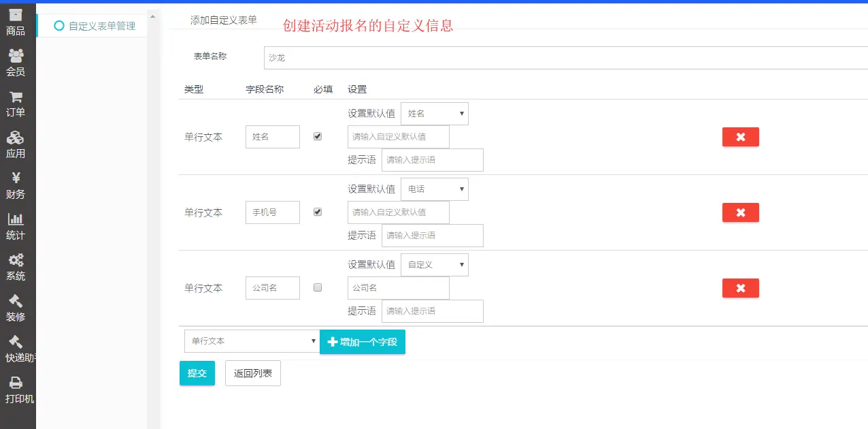This screenshot has height=429, width=868.
Task: Delete the 姓名 field row
Action: [x=740, y=136]
